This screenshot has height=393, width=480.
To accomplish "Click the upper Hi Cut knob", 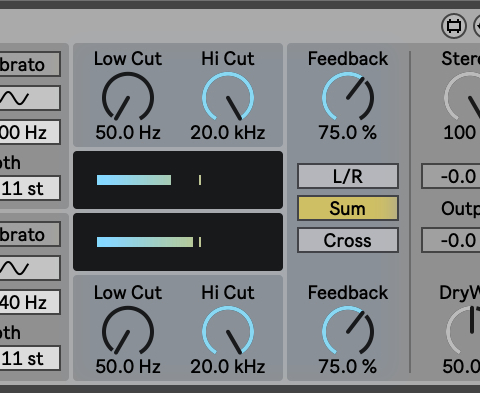I will coord(228,98).
